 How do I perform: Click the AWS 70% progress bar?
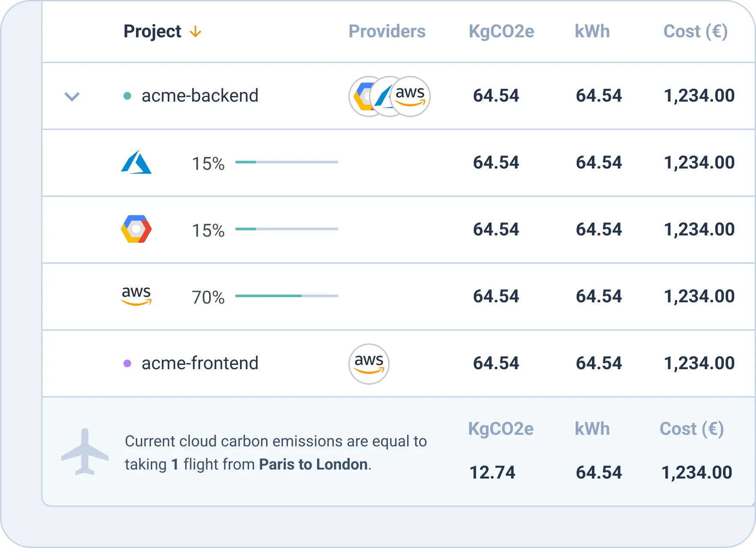coord(286,296)
